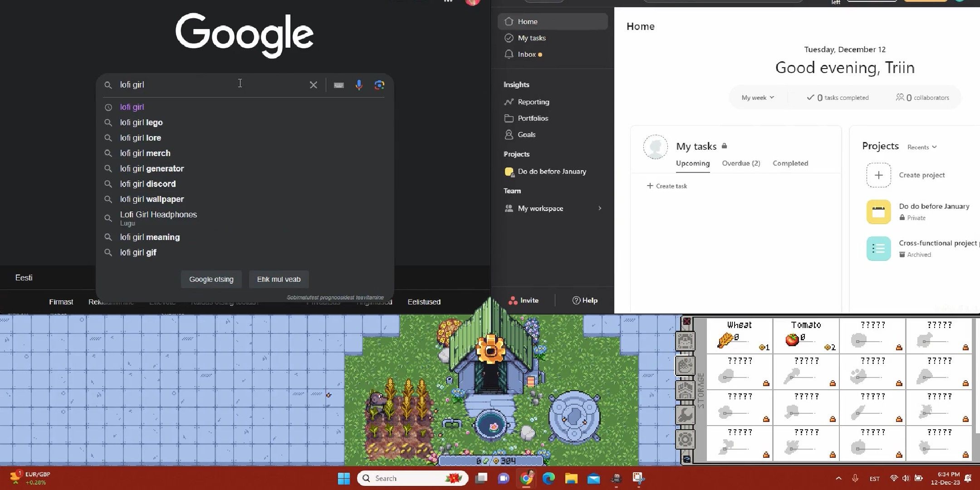Click the teal Cross-functional project icon
The width and height of the screenshot is (980, 490).
(x=878, y=249)
